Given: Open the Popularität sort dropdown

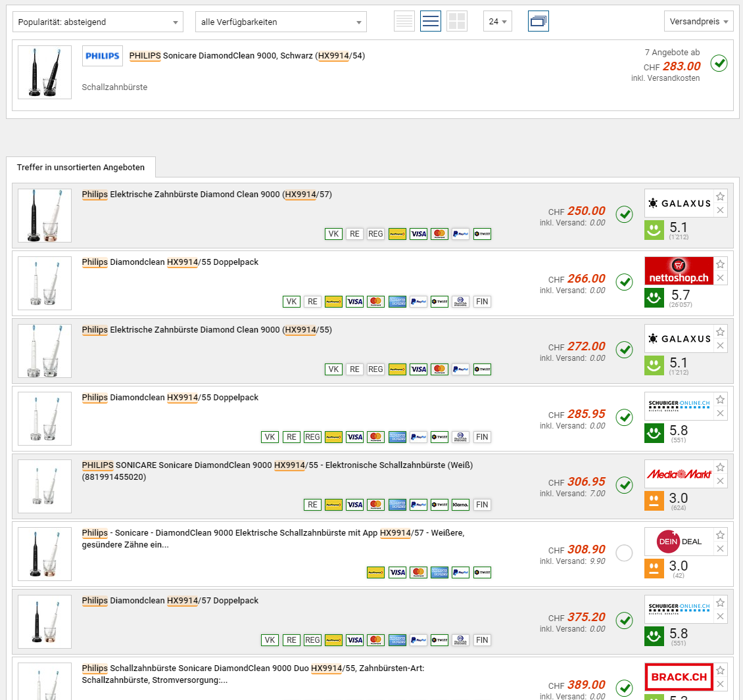Looking at the screenshot, I should coord(98,22).
